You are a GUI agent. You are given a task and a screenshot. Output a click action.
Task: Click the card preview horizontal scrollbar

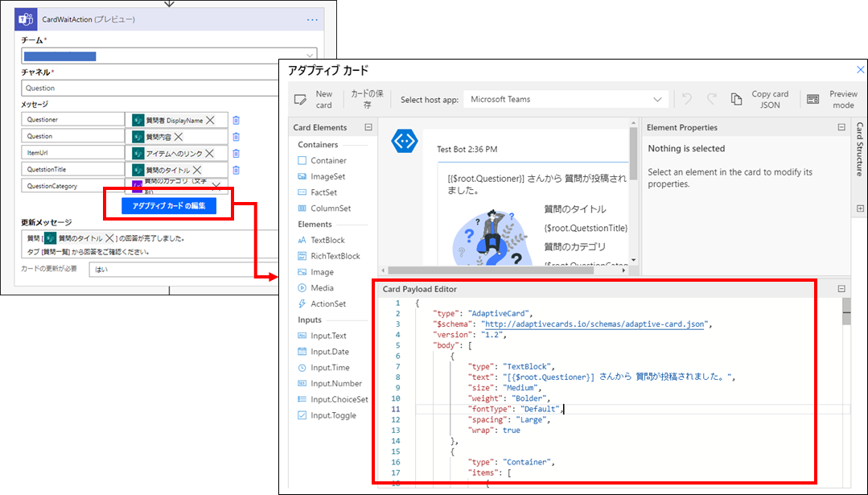[491, 270]
